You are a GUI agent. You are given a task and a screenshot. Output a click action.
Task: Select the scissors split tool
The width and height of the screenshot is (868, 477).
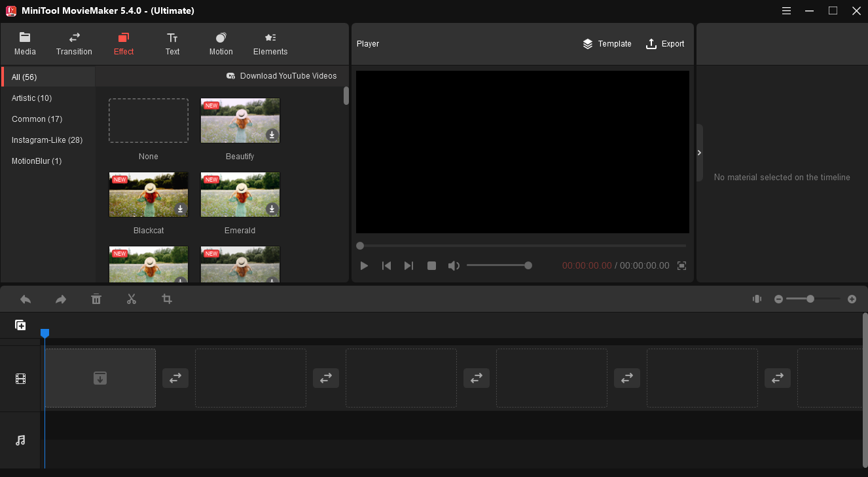[x=132, y=299]
